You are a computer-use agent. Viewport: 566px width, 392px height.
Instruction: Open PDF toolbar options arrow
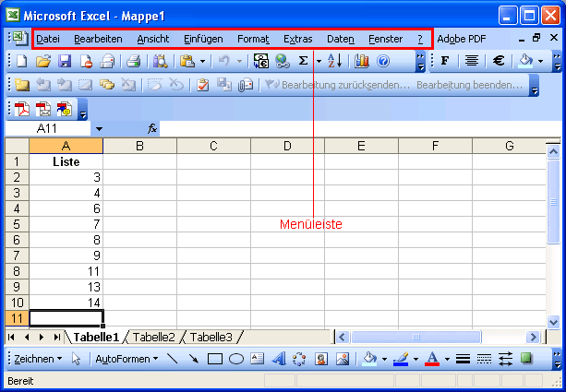83,109
